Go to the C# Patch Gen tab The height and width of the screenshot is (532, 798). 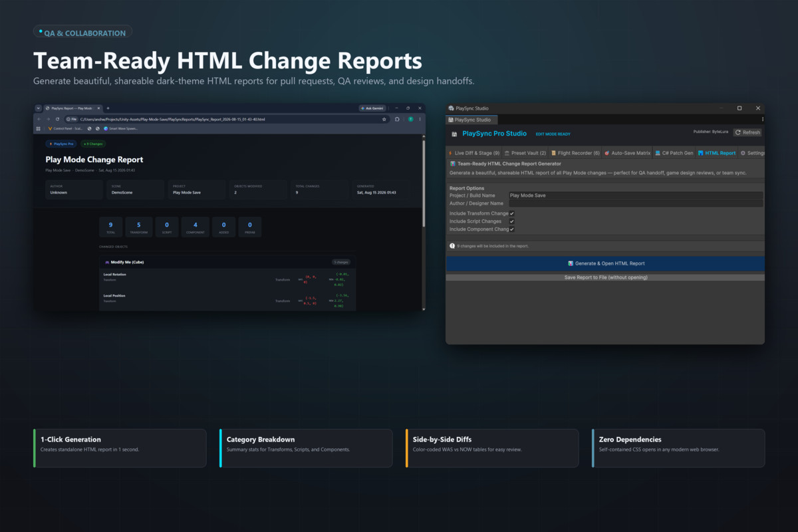tap(674, 153)
